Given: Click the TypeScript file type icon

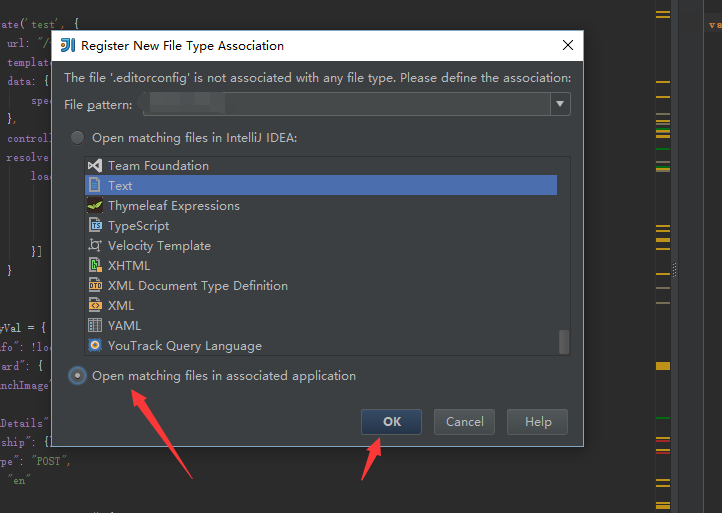Looking at the screenshot, I should [95, 225].
